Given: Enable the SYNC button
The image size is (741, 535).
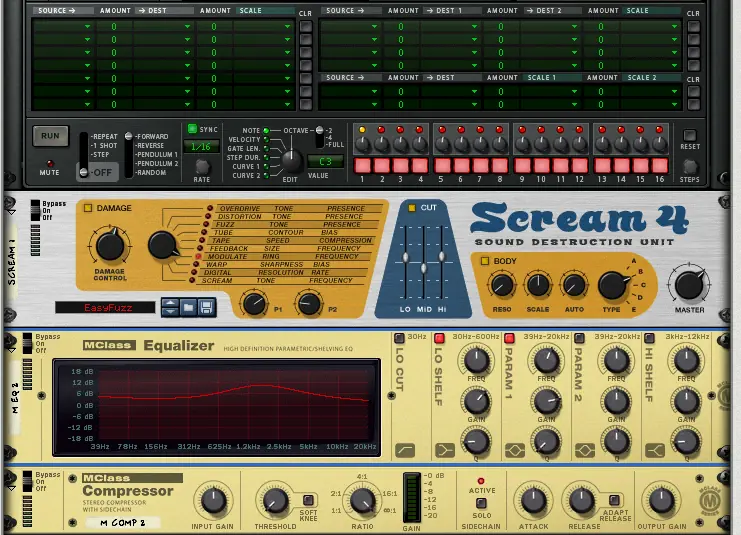Looking at the screenshot, I should (192, 129).
